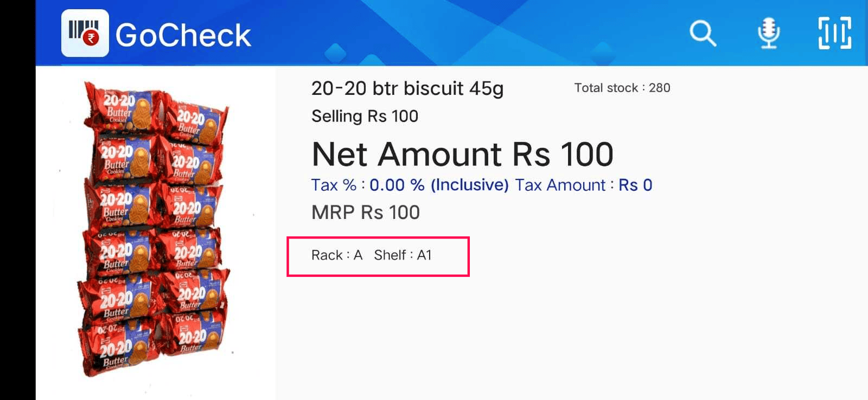Select the Shelf : A1 location label
This screenshot has height=400, width=868.
(403, 255)
